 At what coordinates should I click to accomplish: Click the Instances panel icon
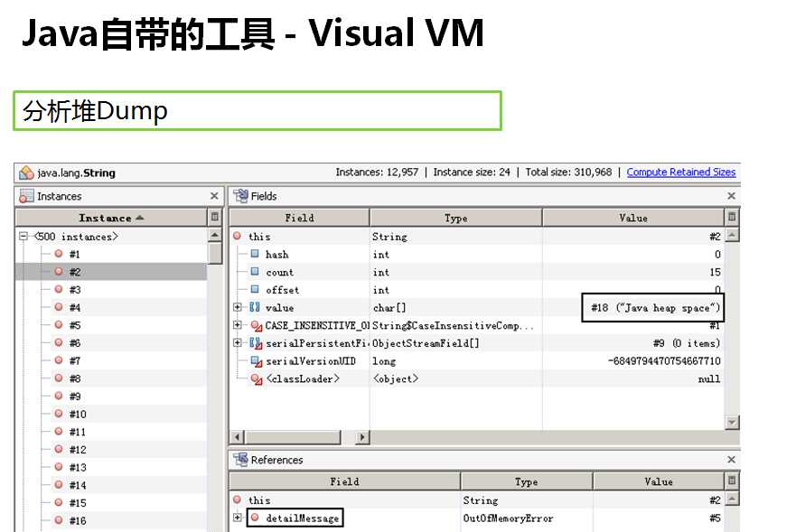point(26,196)
